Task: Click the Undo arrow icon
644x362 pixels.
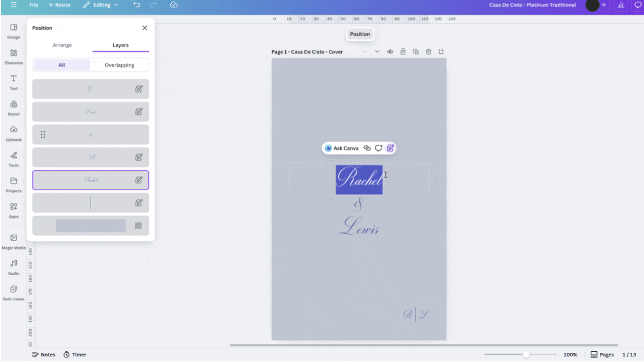Action: click(x=136, y=5)
